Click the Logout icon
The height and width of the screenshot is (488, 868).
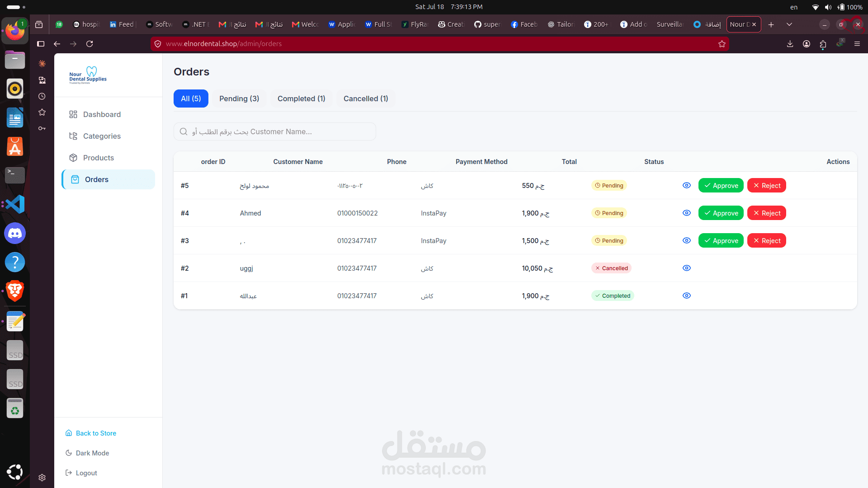coord(69,473)
